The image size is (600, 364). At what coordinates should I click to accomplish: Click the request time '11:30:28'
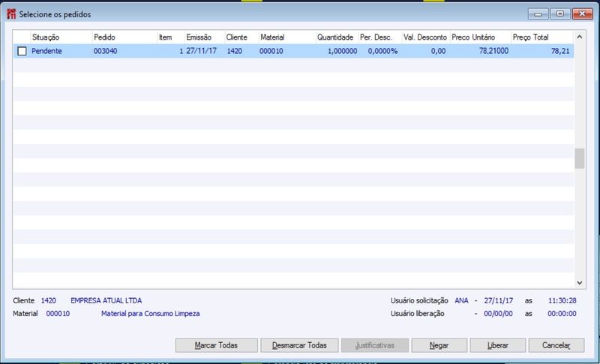point(562,300)
